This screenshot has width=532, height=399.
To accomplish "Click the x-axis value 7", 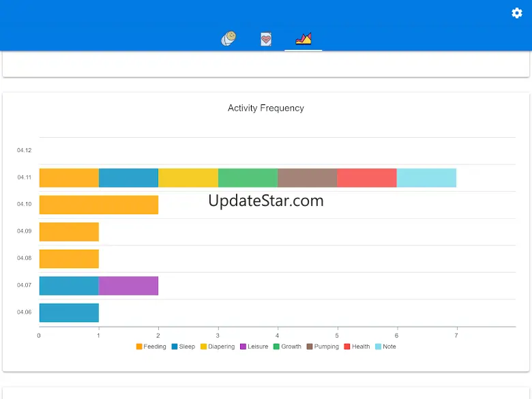I will click(456, 336).
